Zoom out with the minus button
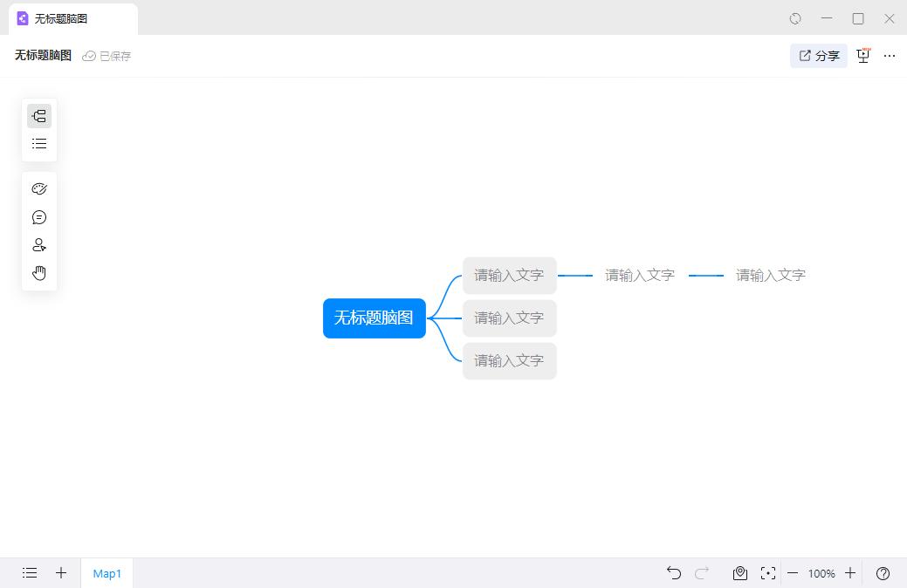 (x=793, y=573)
